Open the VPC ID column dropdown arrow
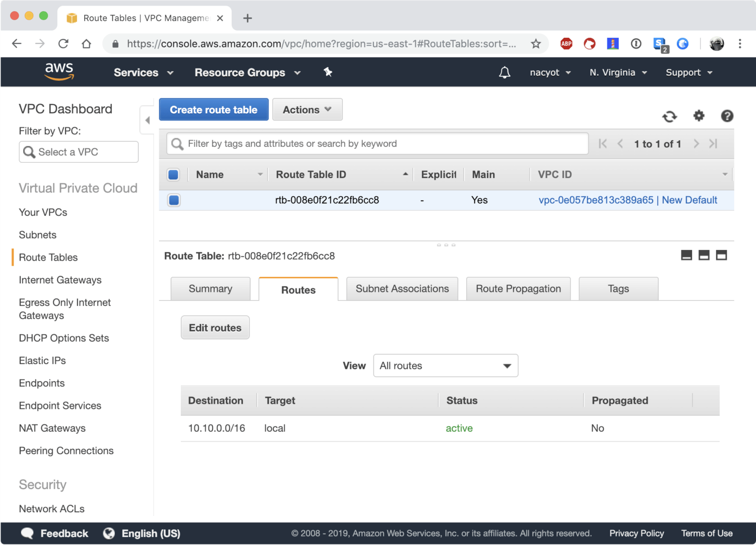Viewport: 756px width, 545px height. click(x=725, y=174)
